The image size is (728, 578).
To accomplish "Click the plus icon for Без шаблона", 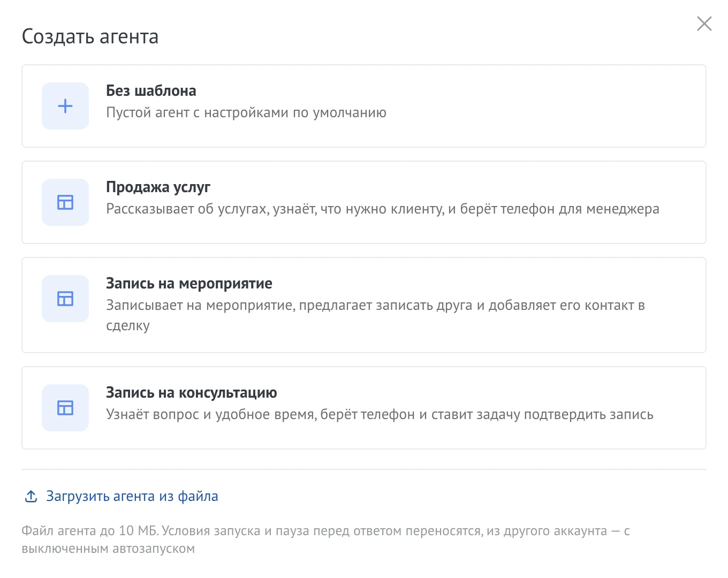I will coord(65,106).
